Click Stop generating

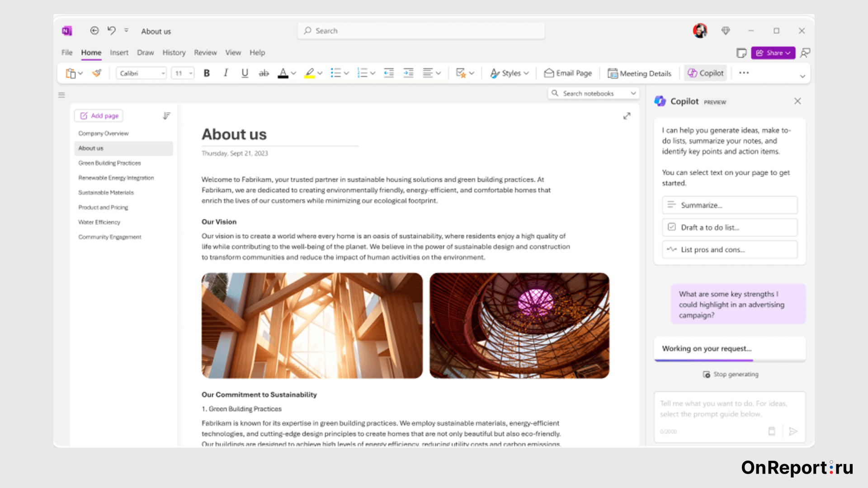[x=731, y=374]
